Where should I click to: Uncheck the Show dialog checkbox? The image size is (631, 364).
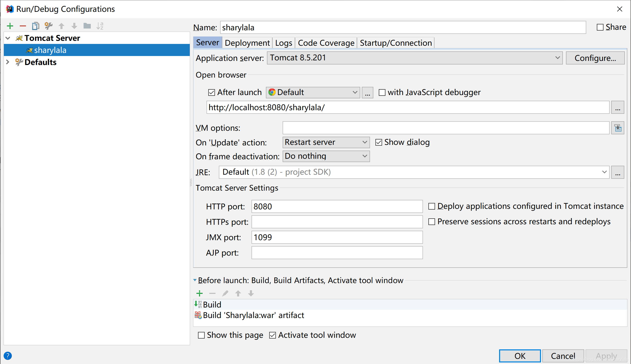click(378, 142)
